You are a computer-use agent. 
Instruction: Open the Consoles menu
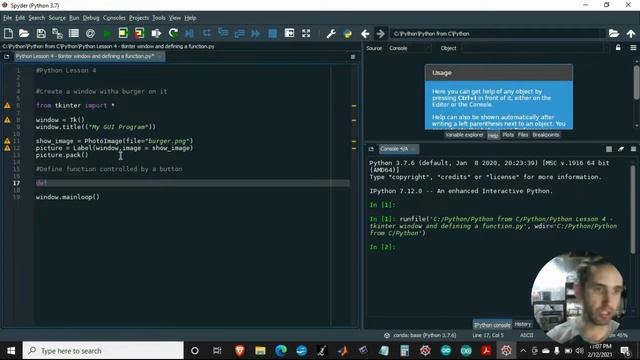click(x=114, y=18)
